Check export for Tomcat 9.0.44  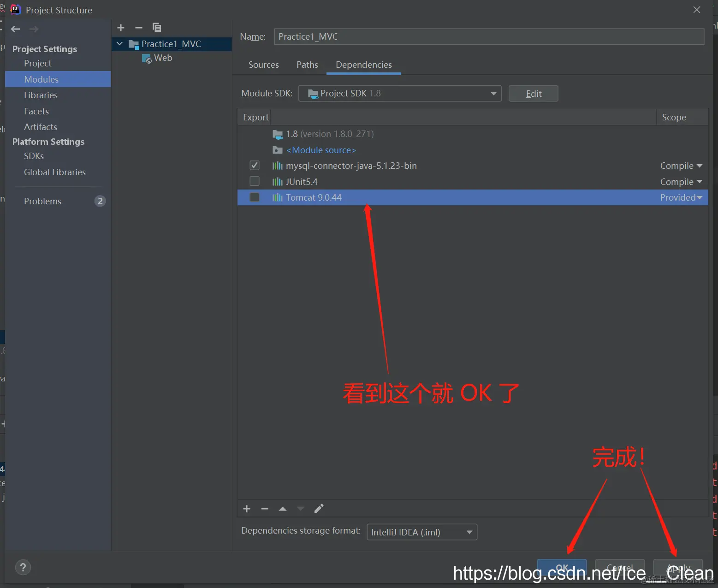(255, 197)
